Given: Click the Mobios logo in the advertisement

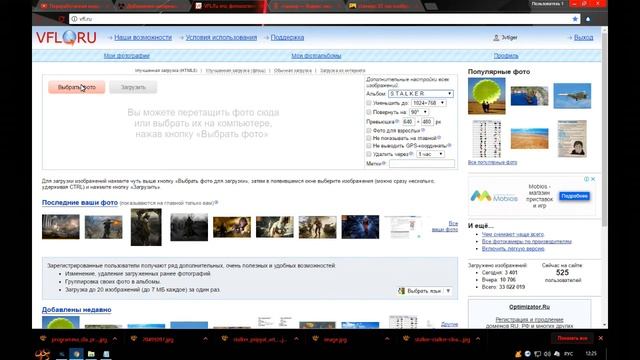Looking at the screenshot, I should pos(494,197).
